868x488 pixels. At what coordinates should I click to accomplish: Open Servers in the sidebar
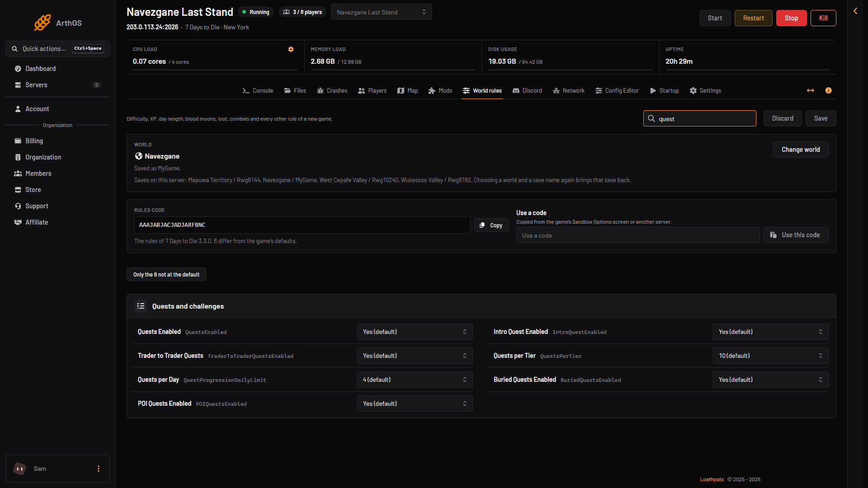pos(57,85)
